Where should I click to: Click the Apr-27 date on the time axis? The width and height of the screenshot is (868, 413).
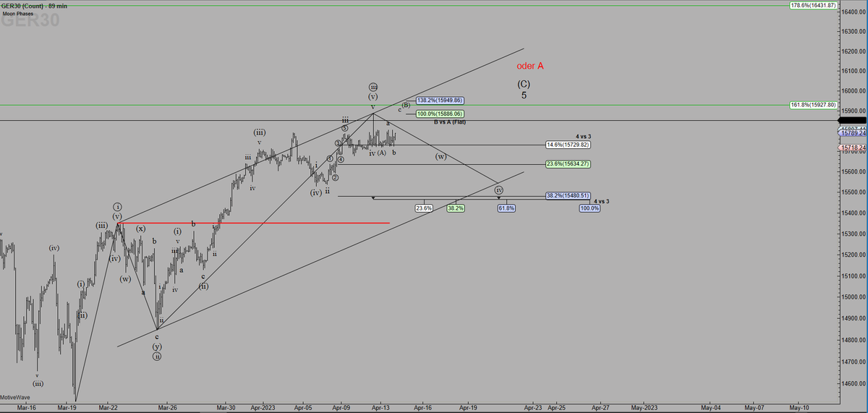pos(600,408)
